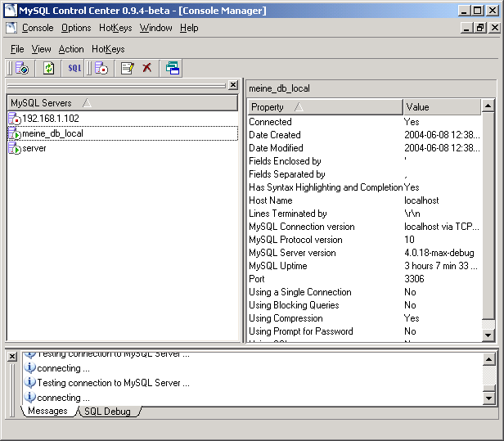Open the View menu

tap(41, 49)
